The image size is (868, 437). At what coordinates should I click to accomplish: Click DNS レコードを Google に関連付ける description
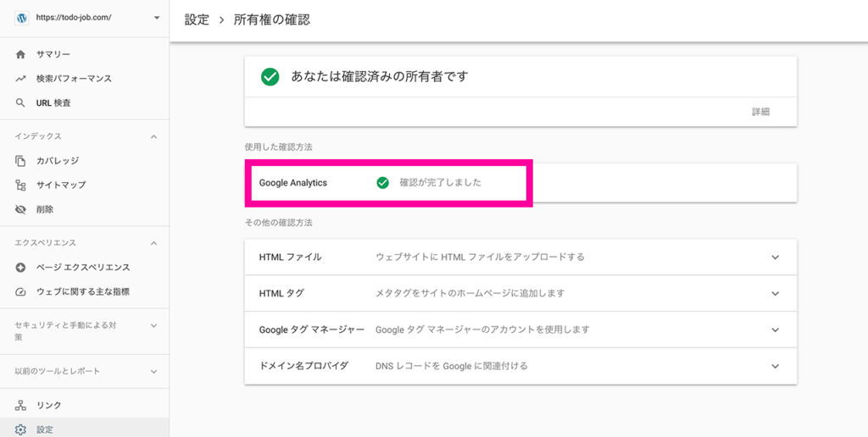[x=451, y=366]
